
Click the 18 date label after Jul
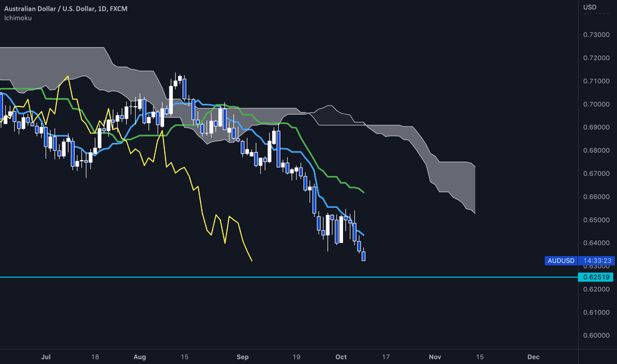coord(95,357)
